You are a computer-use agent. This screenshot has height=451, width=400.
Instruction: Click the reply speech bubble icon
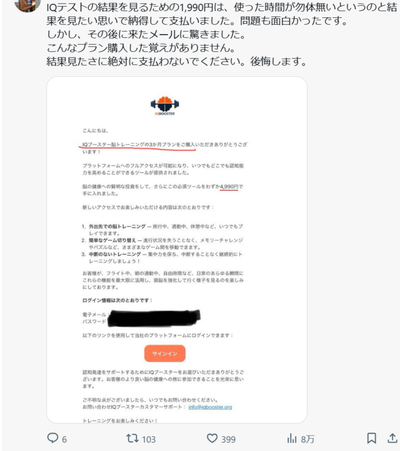52,438
